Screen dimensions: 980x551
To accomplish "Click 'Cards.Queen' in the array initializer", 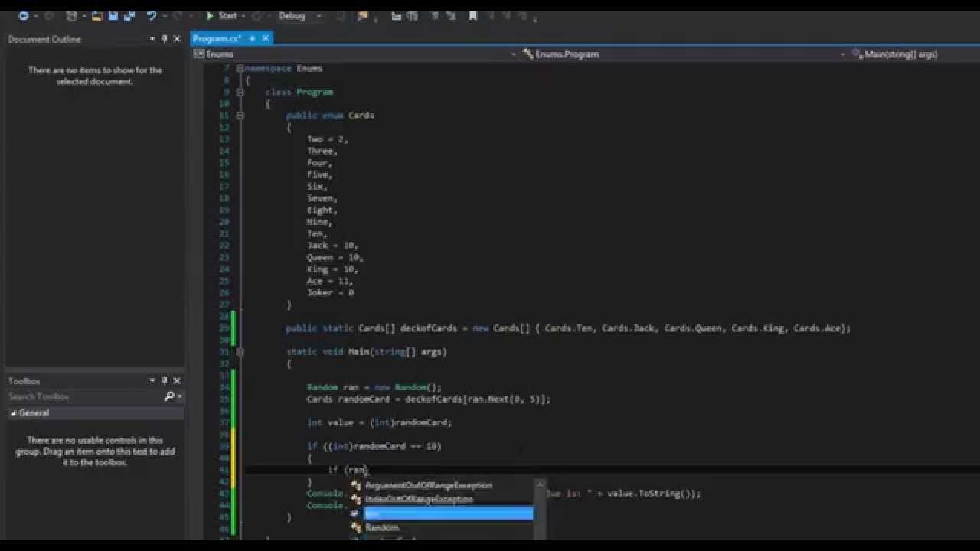I will tap(692, 328).
